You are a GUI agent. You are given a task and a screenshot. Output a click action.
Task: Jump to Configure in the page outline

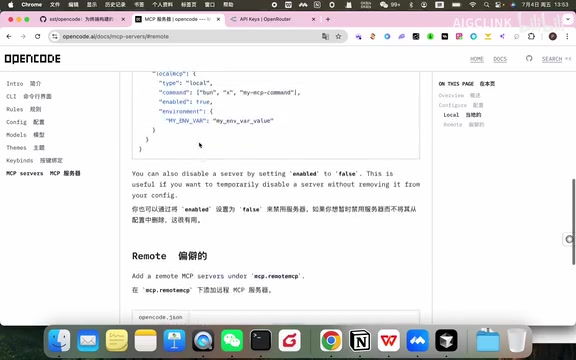[461, 105]
